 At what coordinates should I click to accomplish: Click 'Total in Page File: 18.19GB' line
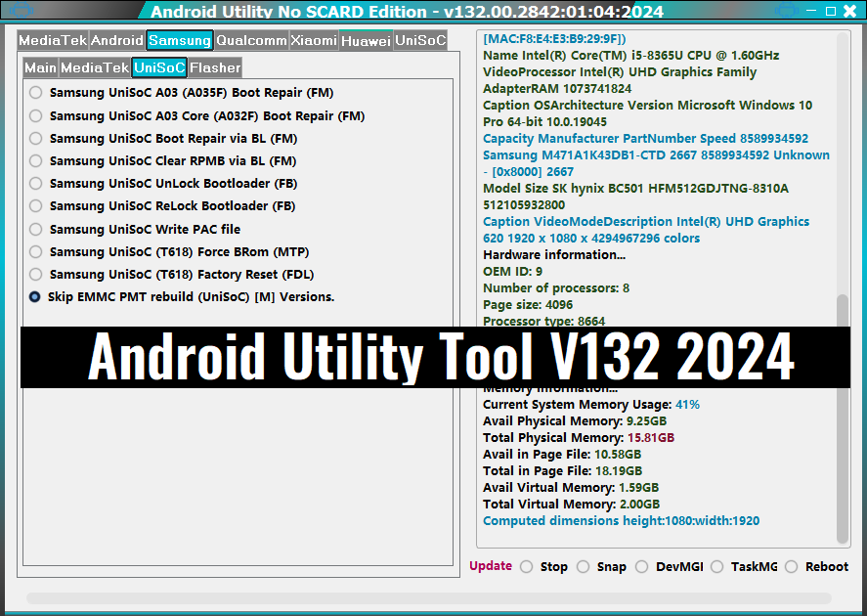point(562,470)
